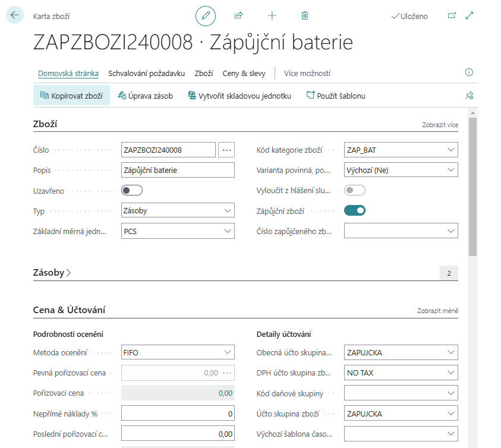This screenshot has width=501, height=448.
Task: Click Vytvořit skladovou jednotku
Action: pyautogui.click(x=240, y=96)
